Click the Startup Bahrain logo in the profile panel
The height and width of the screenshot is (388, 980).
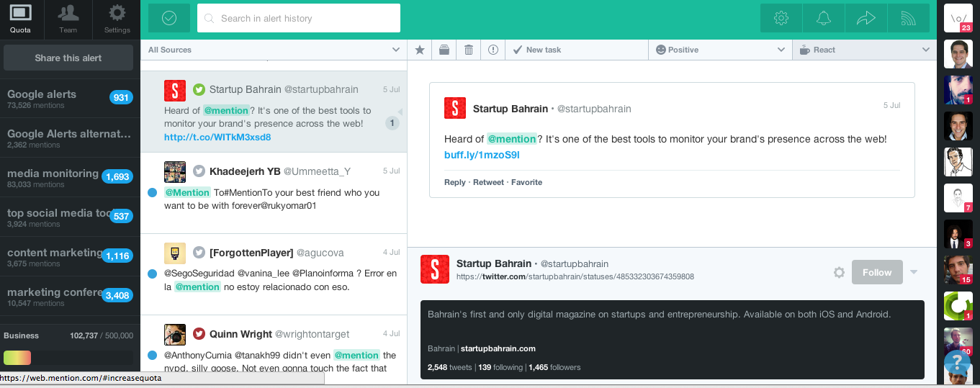[435, 269]
